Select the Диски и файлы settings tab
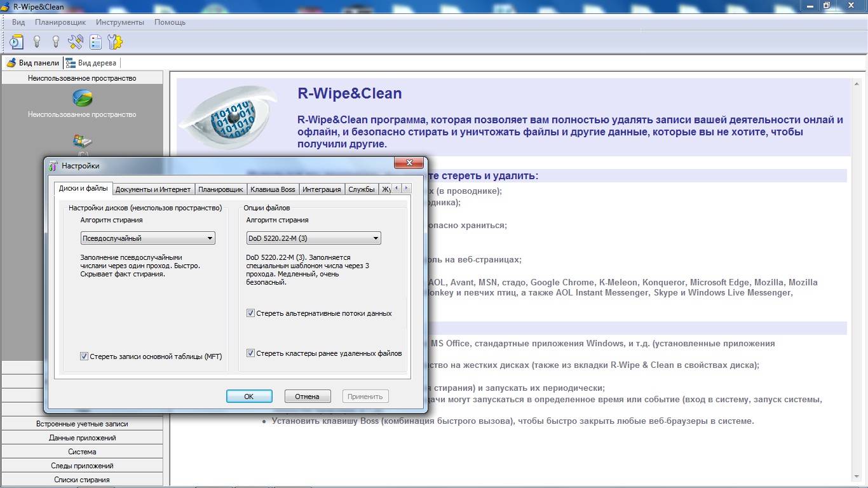Viewport: 868px width, 488px height. tap(83, 188)
